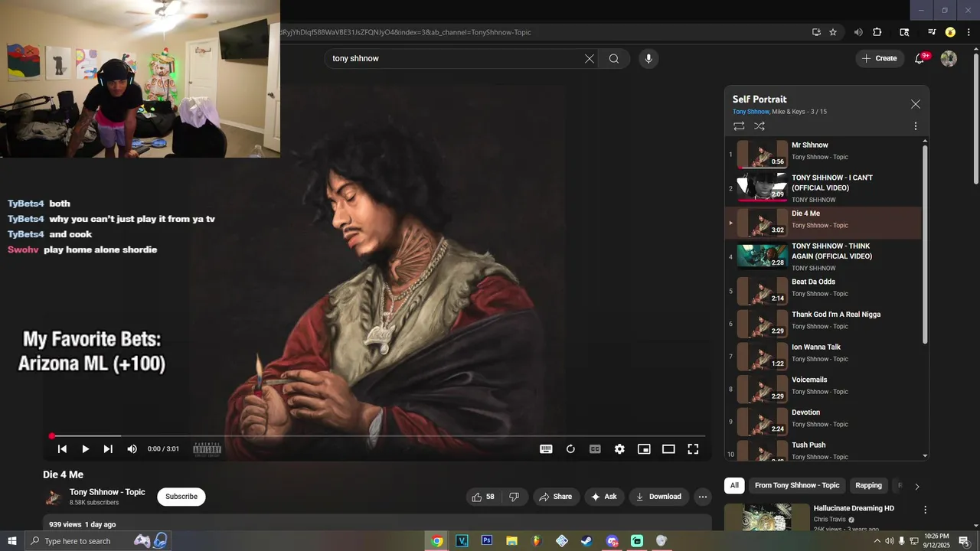Play Ion Wanna Talk from the playlist

(823, 356)
